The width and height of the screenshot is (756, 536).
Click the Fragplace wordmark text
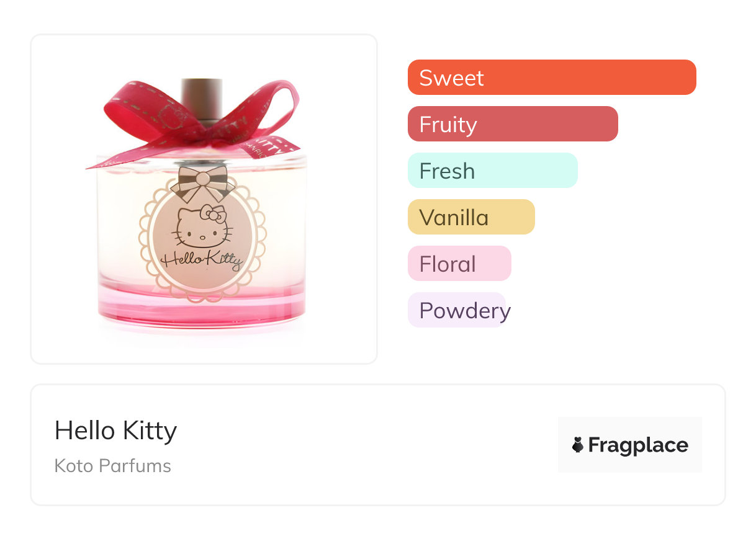pos(637,445)
